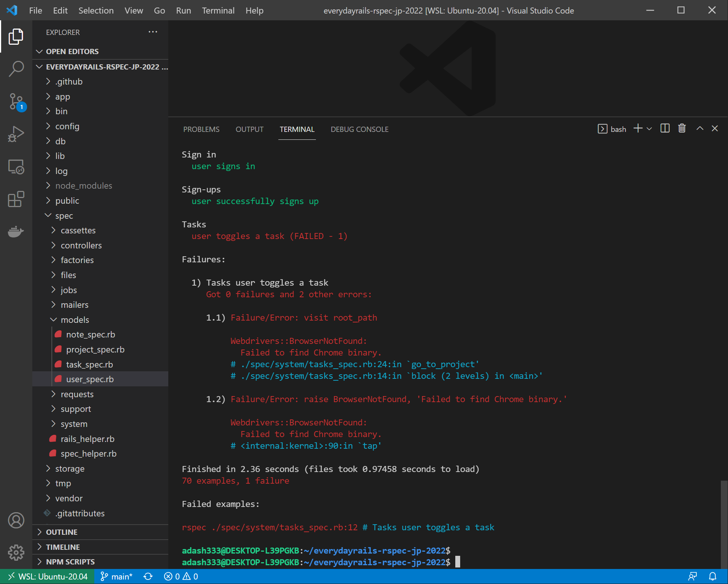Click tasks_spec.rb:12 failed example link
Screen dimensions: 728x584
pos(285,527)
